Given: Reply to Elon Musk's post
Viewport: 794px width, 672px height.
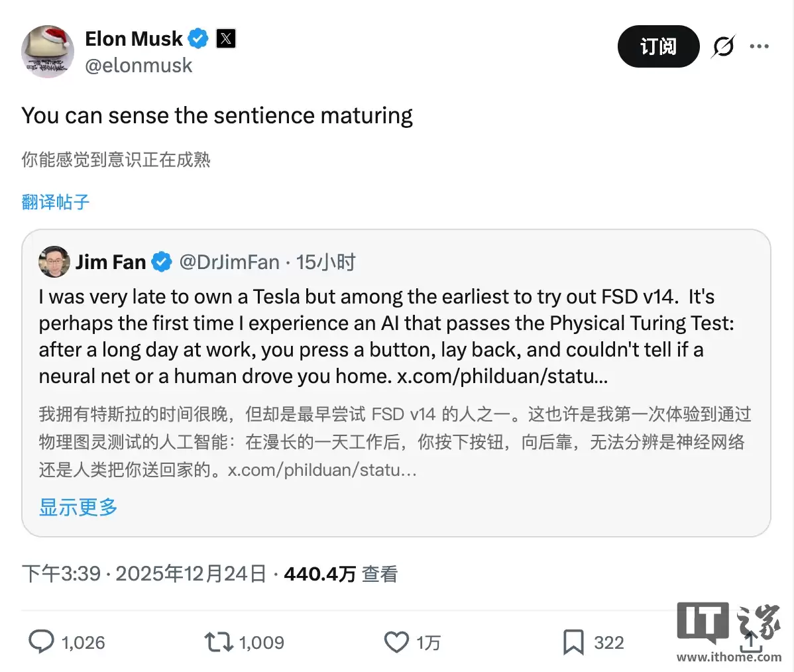Looking at the screenshot, I should (x=41, y=642).
